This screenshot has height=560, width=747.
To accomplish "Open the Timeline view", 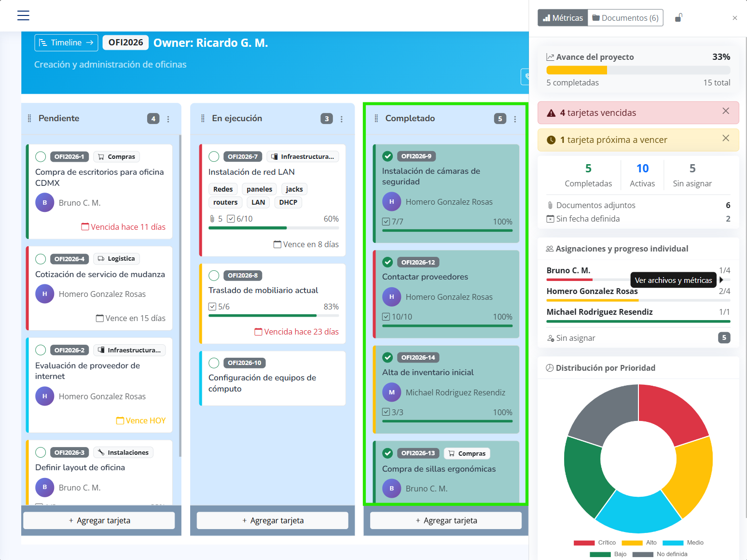I will (66, 42).
